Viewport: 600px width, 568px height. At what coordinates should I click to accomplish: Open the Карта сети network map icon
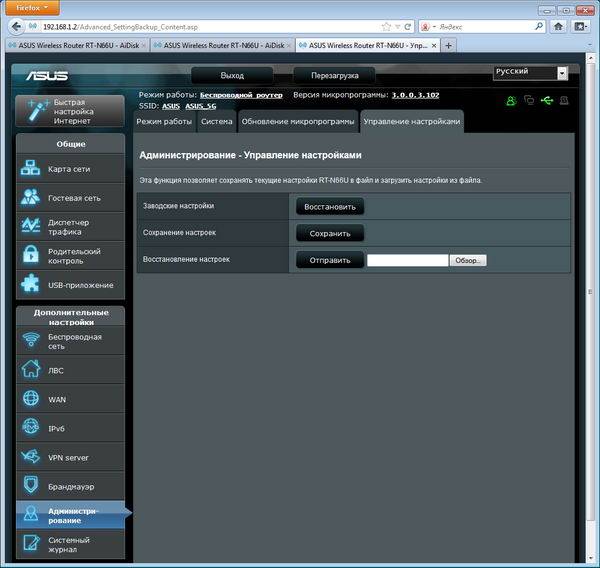30,169
